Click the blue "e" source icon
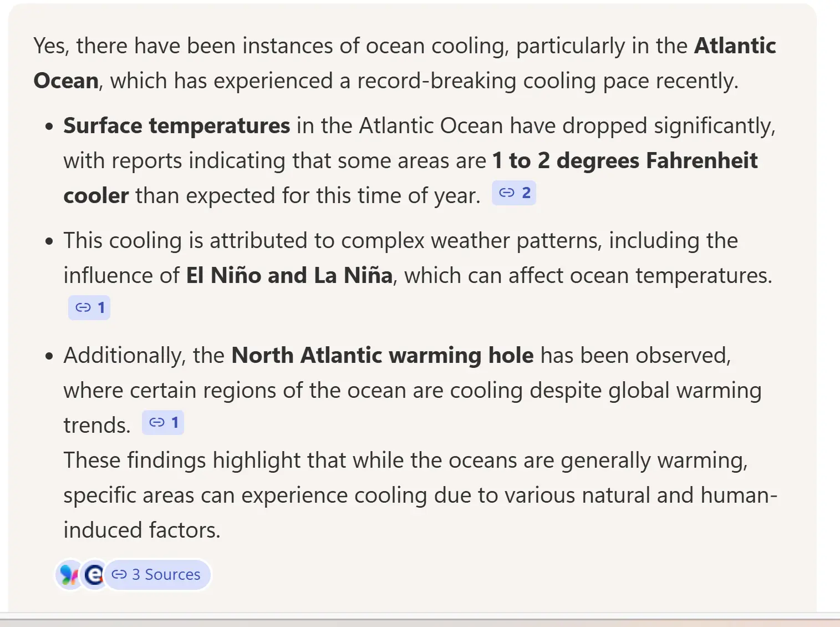The image size is (840, 627). coord(94,574)
